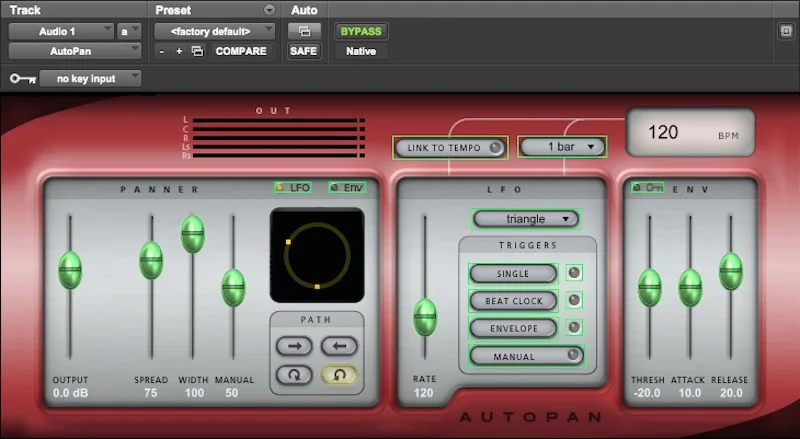Open the no key input selector
Screen dimensions: 800x439
[91, 79]
